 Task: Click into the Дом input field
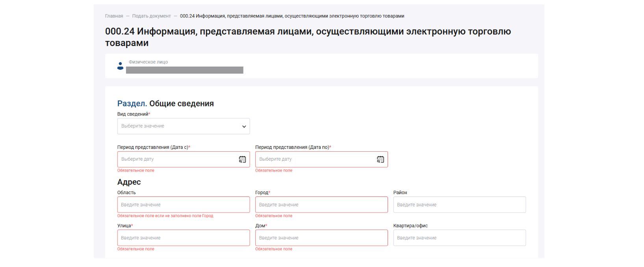[321, 238]
